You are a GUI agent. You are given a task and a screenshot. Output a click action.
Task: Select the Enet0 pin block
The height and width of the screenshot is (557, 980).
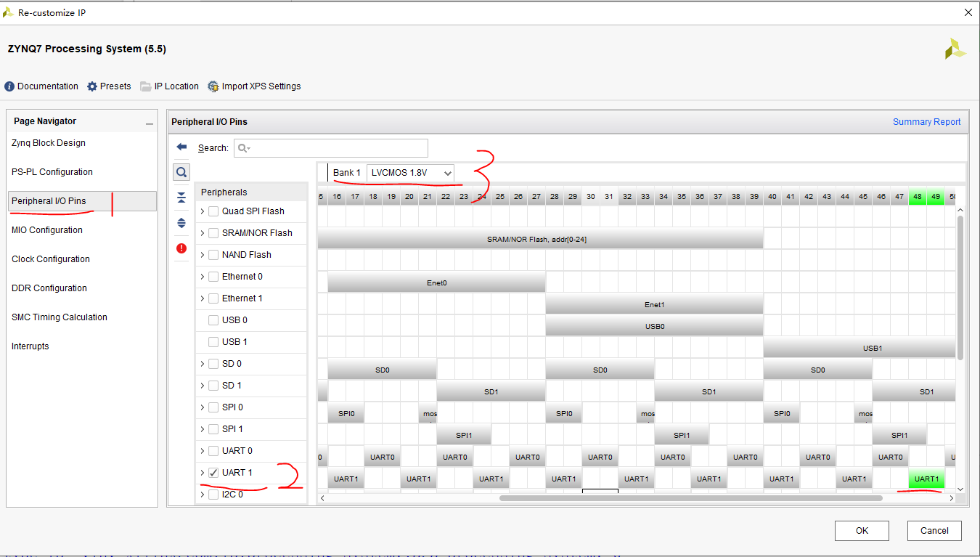[x=436, y=283]
